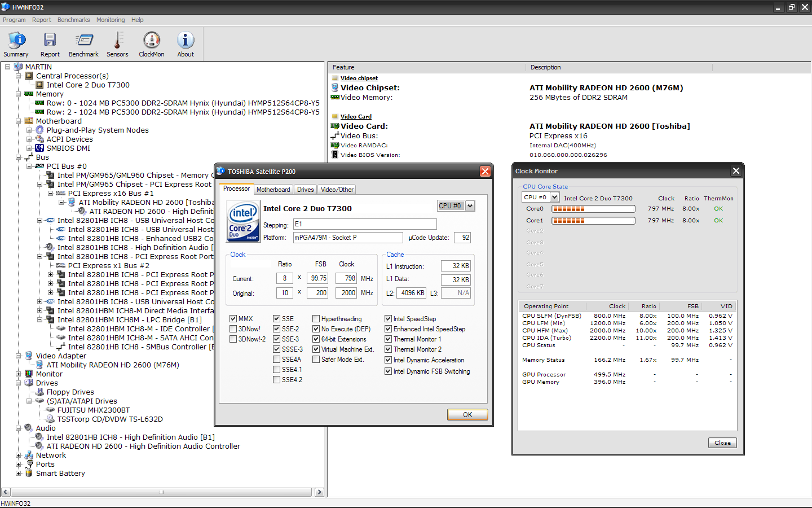Viewport: 812px width, 508px height.
Task: Click the Report floppy disk icon
Action: [x=50, y=41]
